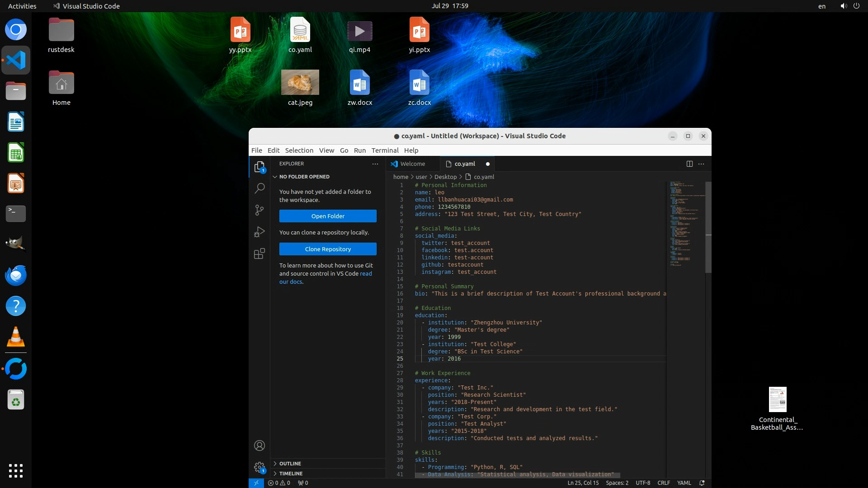Click the Clone Repository button
The image size is (868, 488).
[x=328, y=249]
